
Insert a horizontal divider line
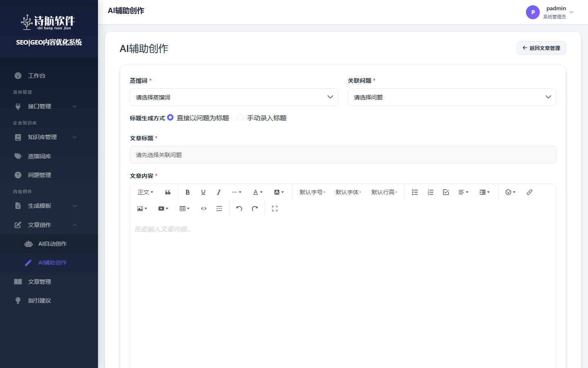tap(219, 209)
